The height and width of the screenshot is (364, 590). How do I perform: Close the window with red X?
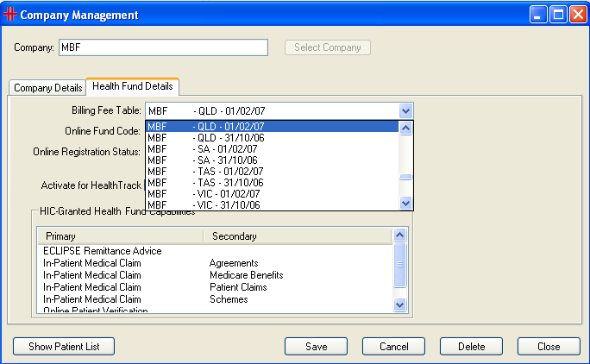click(x=578, y=15)
